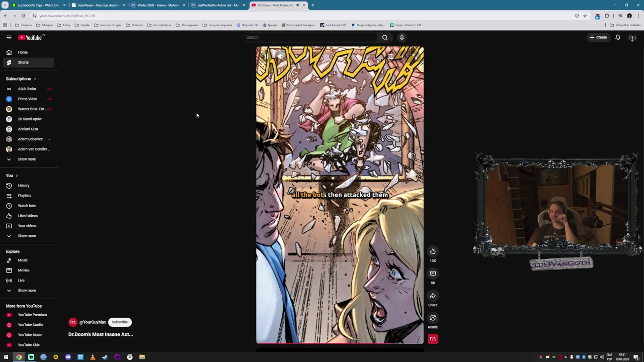Viewport: 644px width, 362px height.
Task: Open a new browser tab
Action: [312, 5]
